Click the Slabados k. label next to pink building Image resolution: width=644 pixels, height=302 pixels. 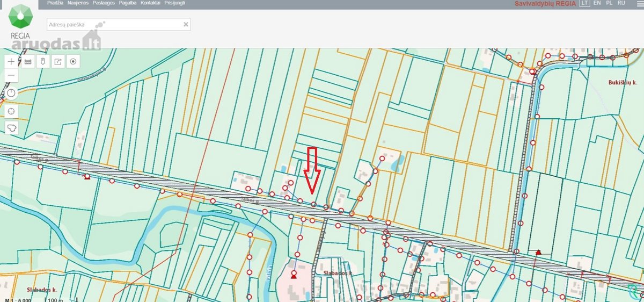pyautogui.click(x=338, y=273)
